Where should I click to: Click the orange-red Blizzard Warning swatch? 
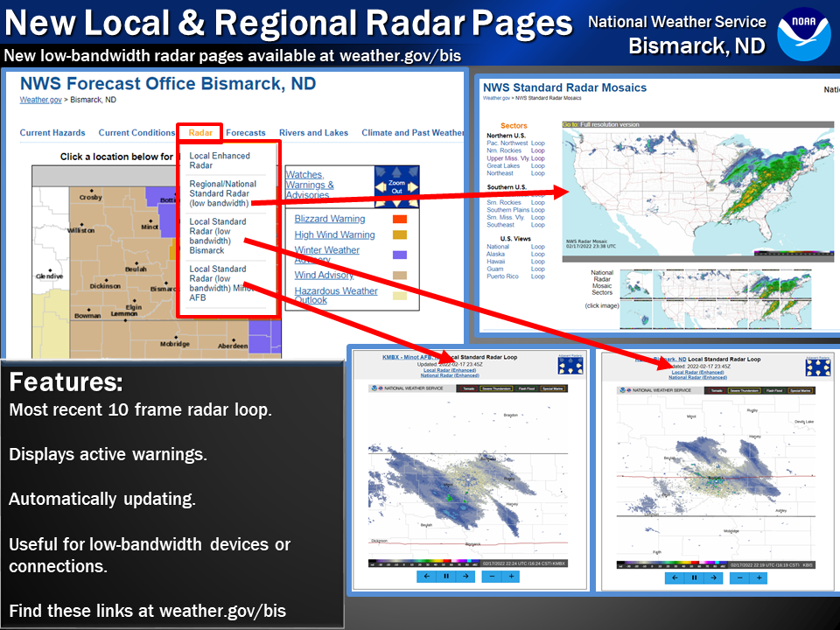coord(400,219)
